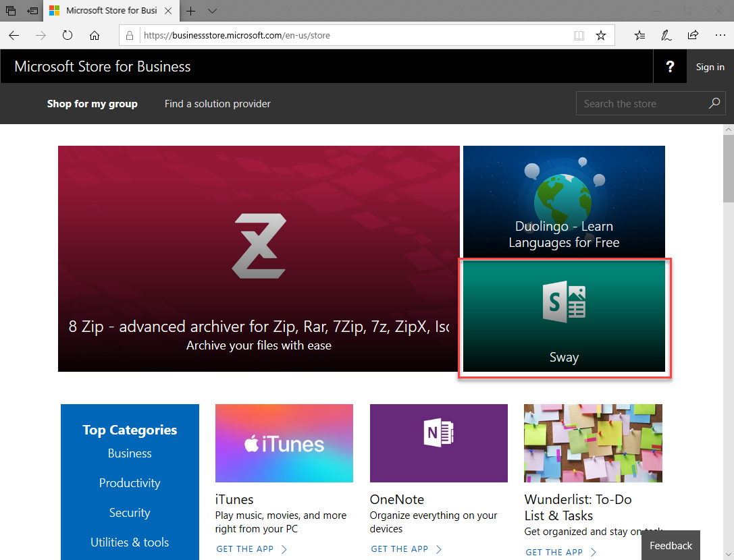Viewport: 734px width, 560px height.
Task: Focus the Search the store field
Action: 651,103
